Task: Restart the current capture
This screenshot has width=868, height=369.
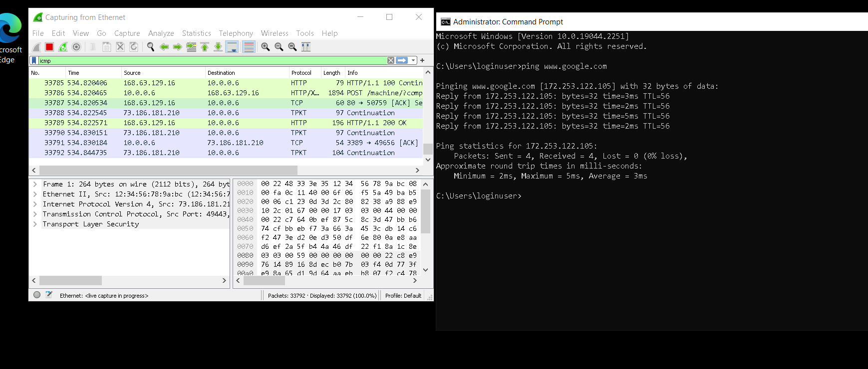Action: pos(63,47)
